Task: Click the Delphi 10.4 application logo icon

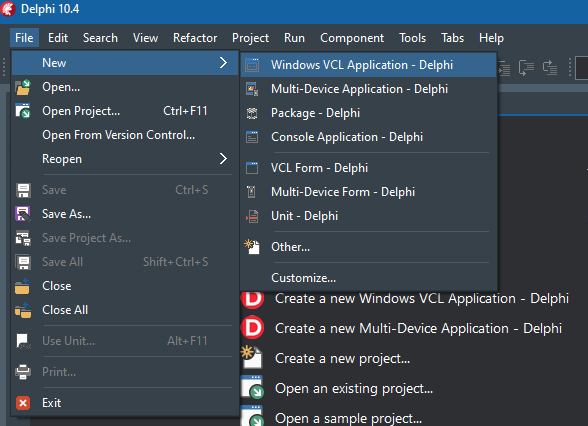Action: (8, 9)
